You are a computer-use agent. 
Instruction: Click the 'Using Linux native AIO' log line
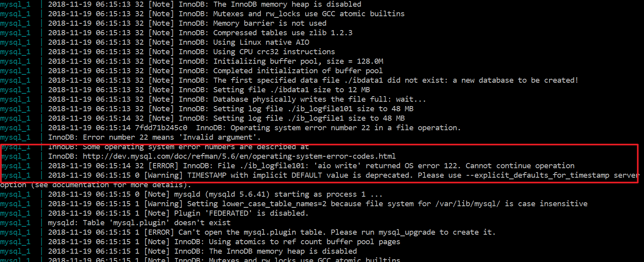point(178,42)
